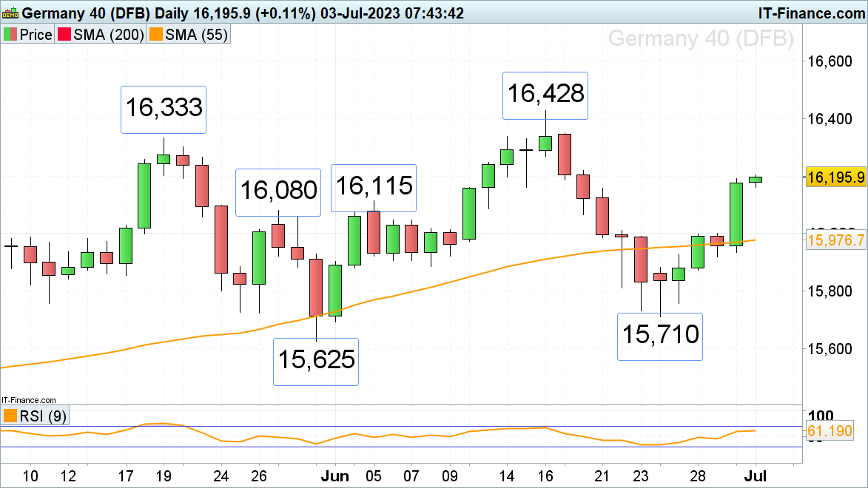Screen dimensions: 868x488
Task: Click the 16,080 price annotation box
Action: 278,192
